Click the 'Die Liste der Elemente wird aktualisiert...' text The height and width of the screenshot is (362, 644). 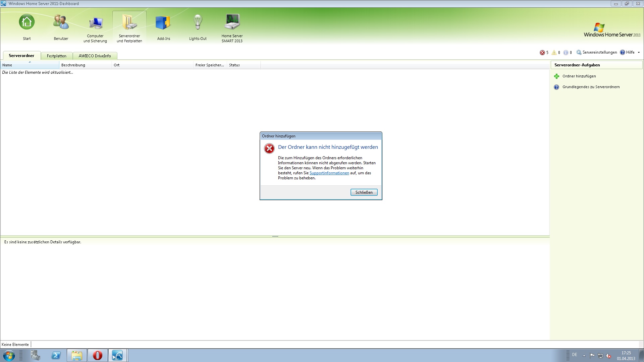coord(38,72)
